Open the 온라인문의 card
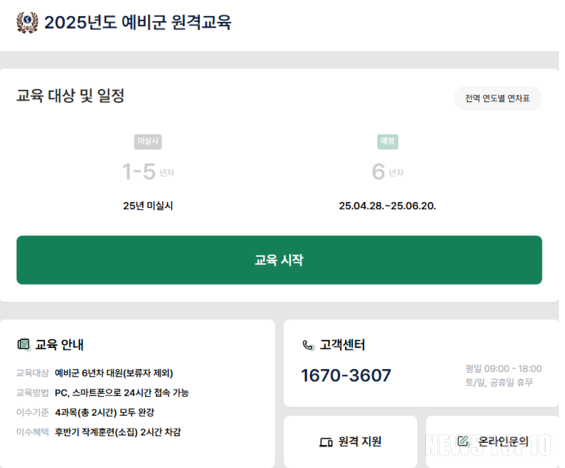 [x=493, y=442]
